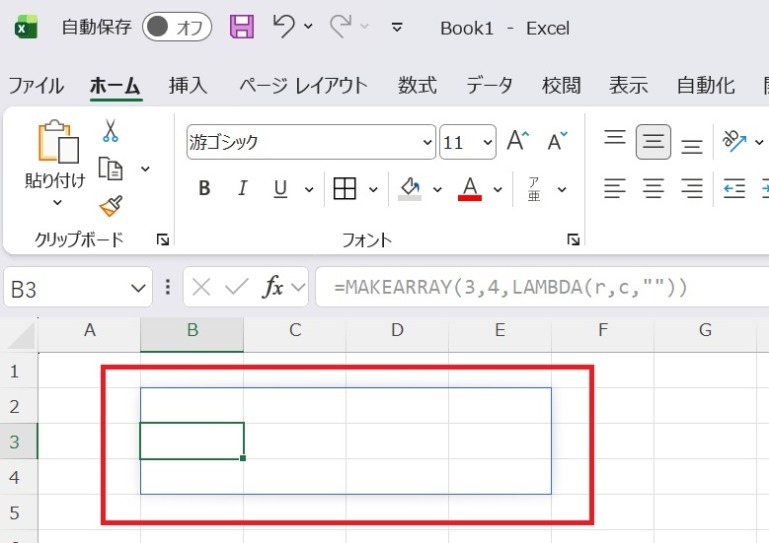Open the データ tab
The image size is (769, 543).
489,85
